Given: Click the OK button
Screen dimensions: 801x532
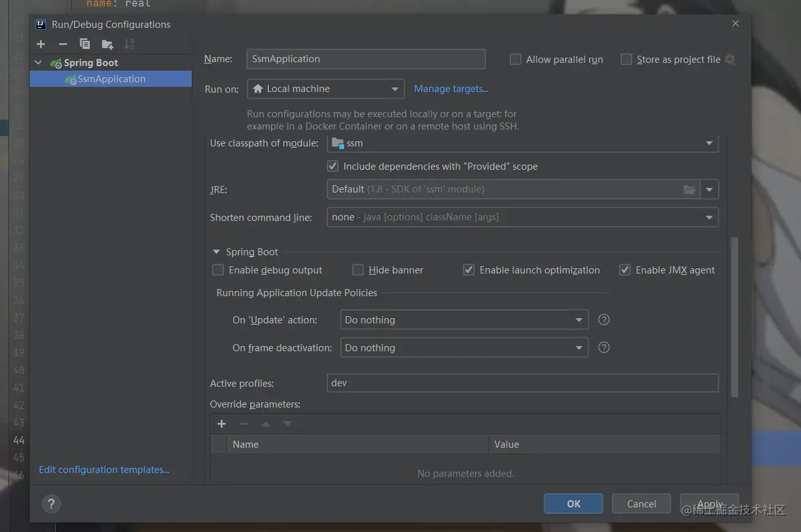Looking at the screenshot, I should (574, 503).
